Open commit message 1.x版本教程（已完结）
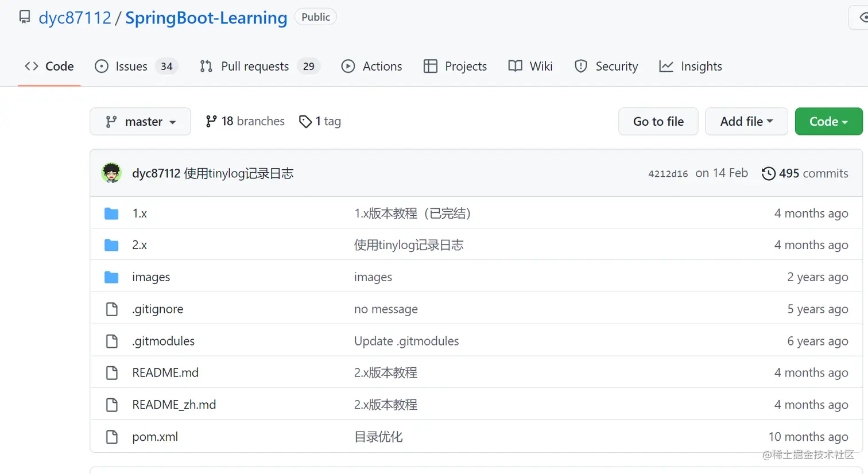Screen dimensions: 868x474 (412, 213)
